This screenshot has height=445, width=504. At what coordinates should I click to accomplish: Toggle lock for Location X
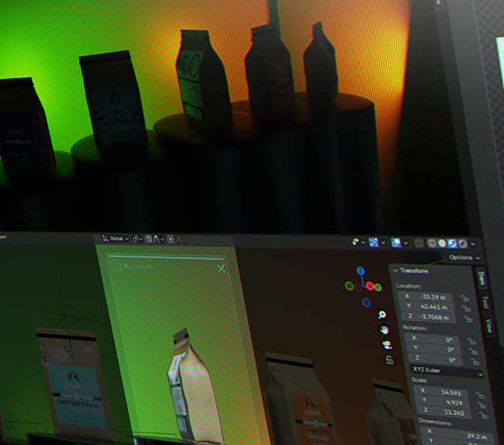[464, 299]
